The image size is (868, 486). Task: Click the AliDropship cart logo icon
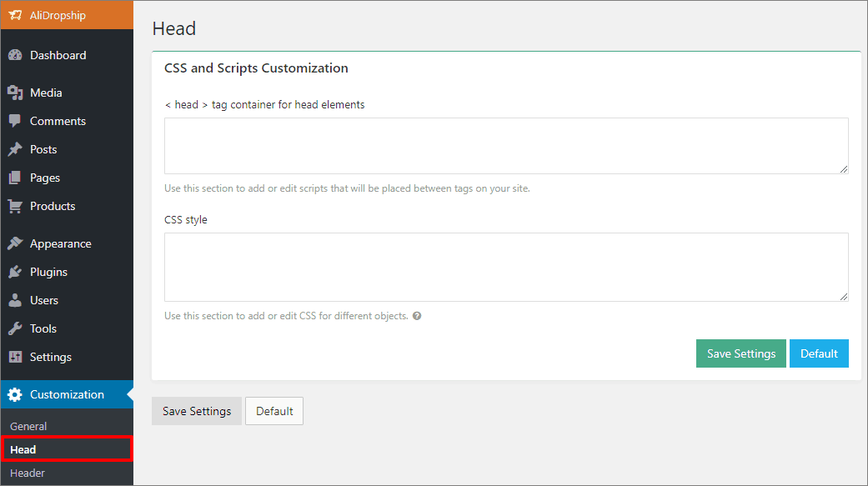pyautogui.click(x=16, y=15)
